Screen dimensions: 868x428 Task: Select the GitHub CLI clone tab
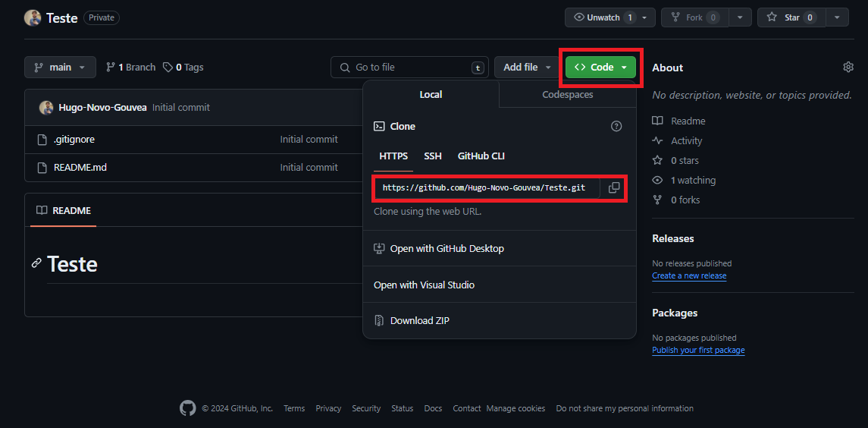[x=481, y=156]
